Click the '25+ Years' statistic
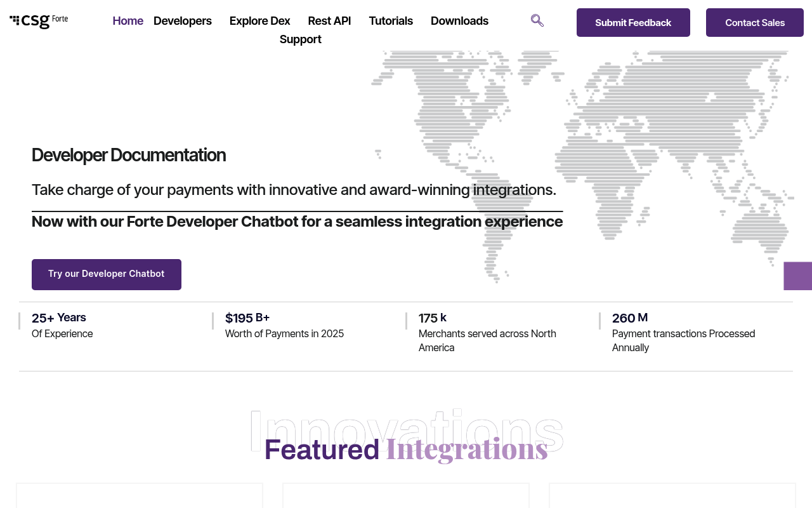The image size is (812, 508). coord(59,317)
